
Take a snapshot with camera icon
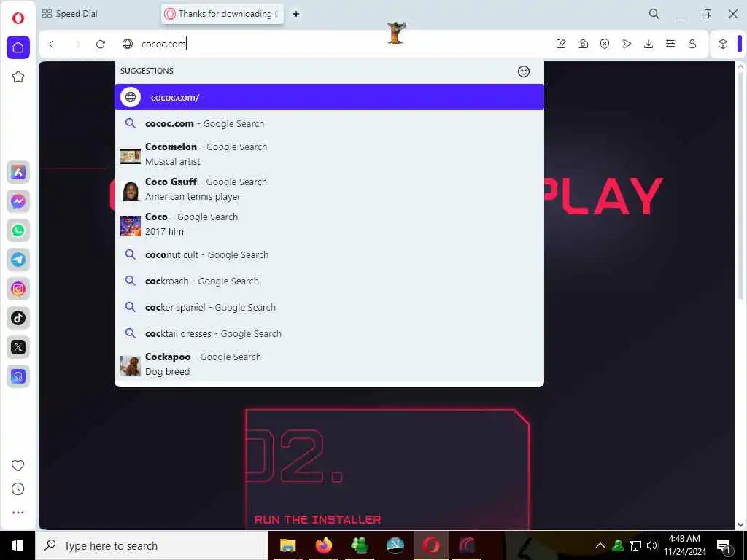pyautogui.click(x=583, y=44)
